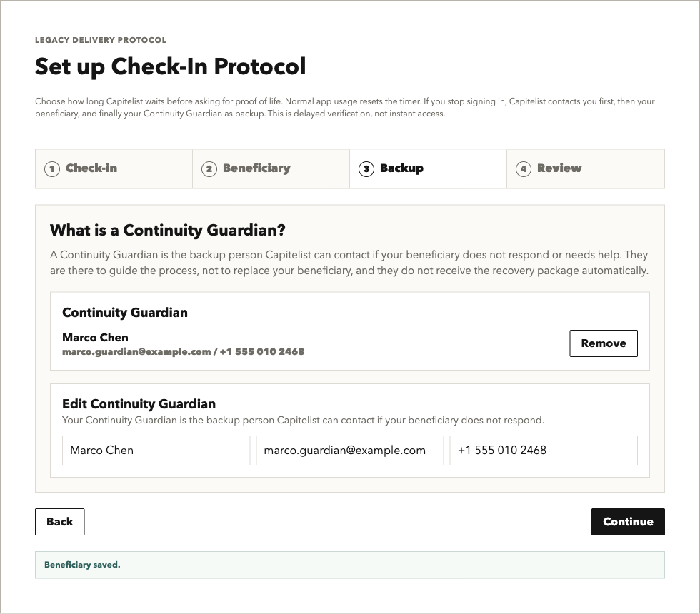Screen dimensions: 700x614
Task: Click the step 2 circle icon
Action: pyautogui.click(x=209, y=169)
